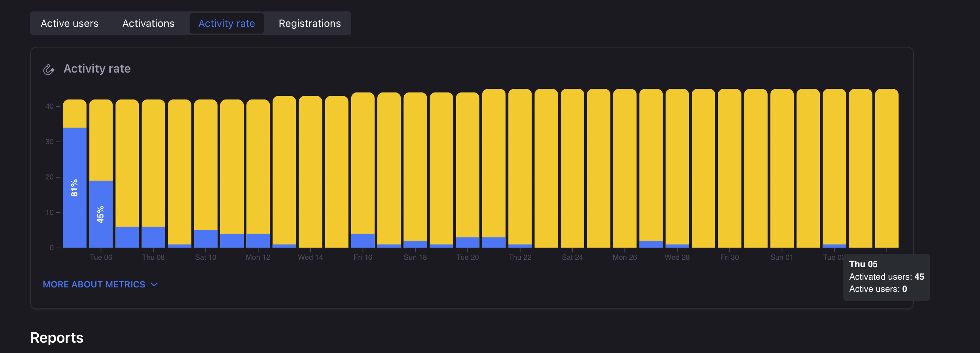Click Activated users: 45 in tooltip
Viewport: 980px width, 353px height.
tap(886, 277)
